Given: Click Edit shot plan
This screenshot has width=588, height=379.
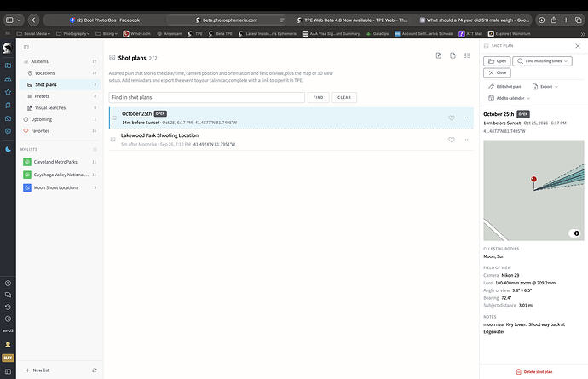Looking at the screenshot, I should pos(504,87).
